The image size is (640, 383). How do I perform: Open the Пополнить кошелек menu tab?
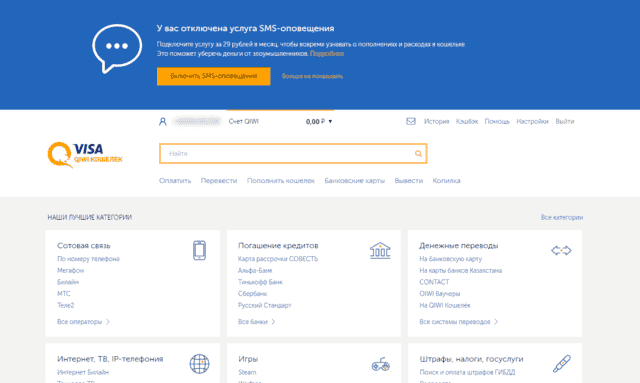[x=281, y=180]
